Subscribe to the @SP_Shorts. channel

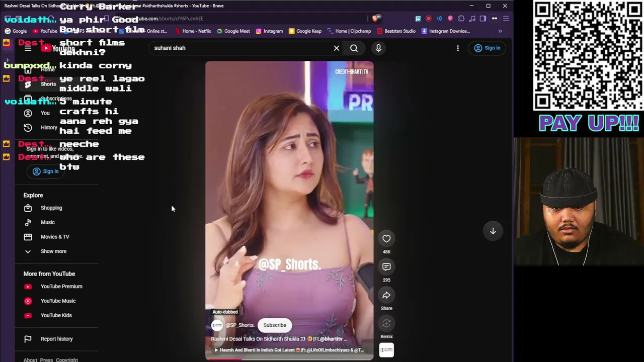(x=275, y=325)
